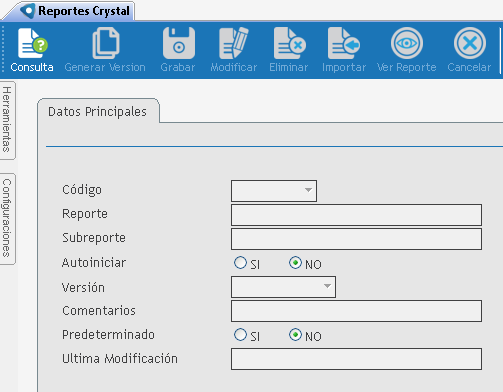The width and height of the screenshot is (503, 392).
Task: Click the Predeterminado label text
Action: coord(108,334)
